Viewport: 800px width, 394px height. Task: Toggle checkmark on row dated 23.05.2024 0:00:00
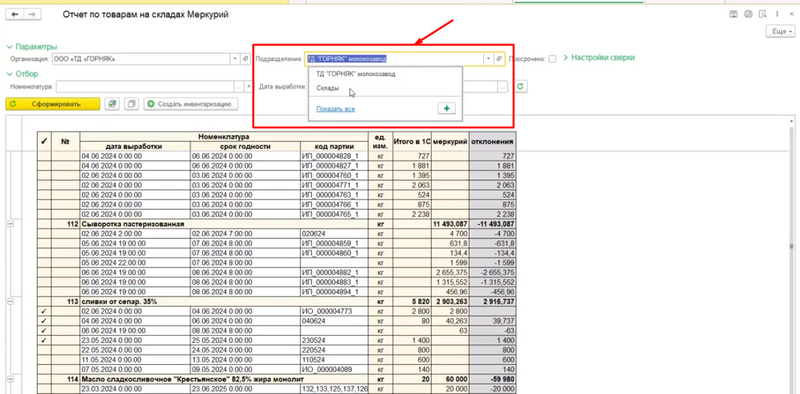44,340
